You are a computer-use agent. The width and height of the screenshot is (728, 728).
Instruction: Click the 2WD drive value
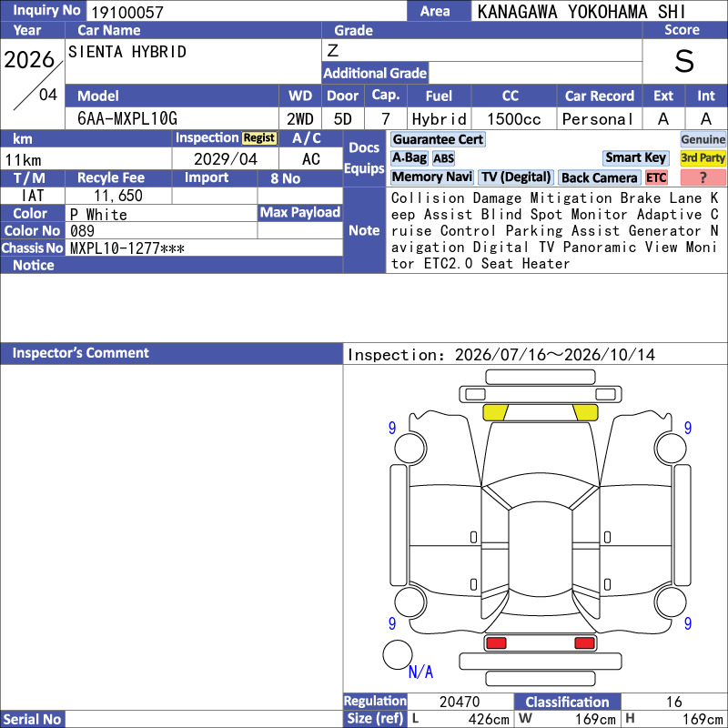300,119
